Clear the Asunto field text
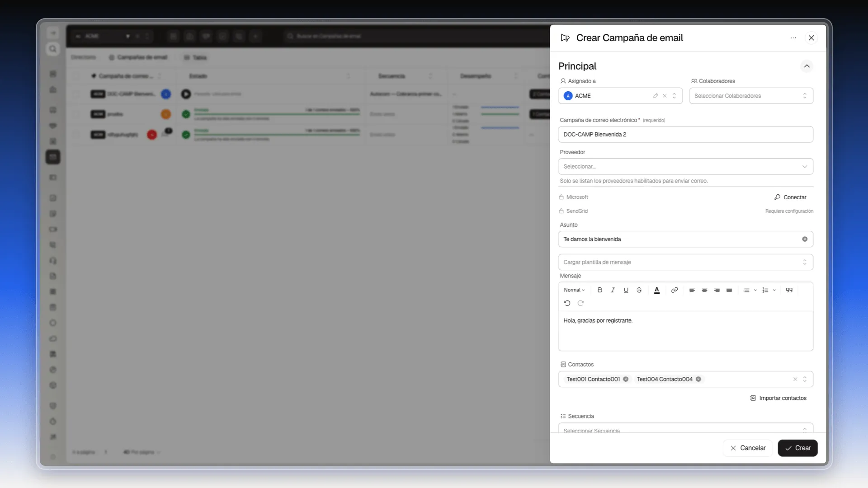Screen dimensions: 868x488 805,239
